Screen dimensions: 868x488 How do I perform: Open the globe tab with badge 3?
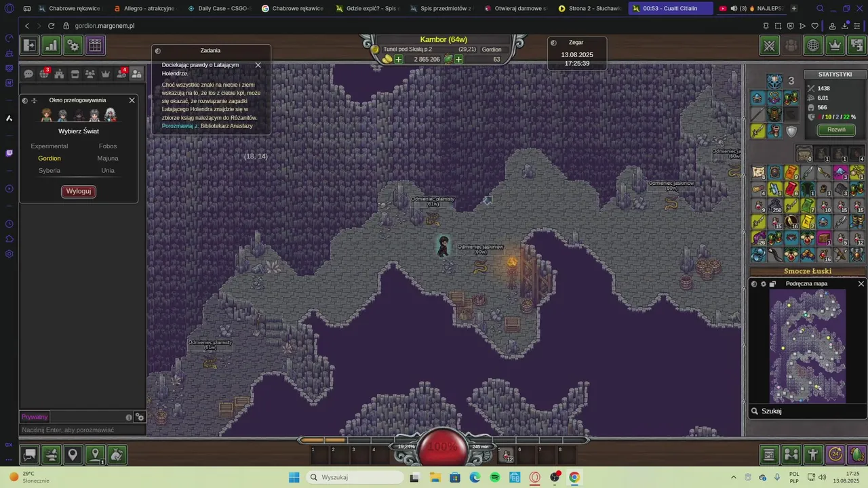44,74
